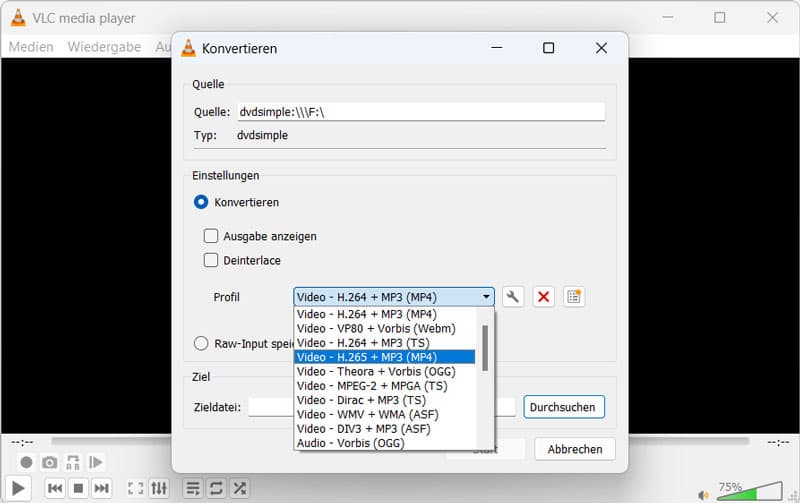The image size is (800, 503).
Task: Click the A-B loop icon
Action: 73,462
